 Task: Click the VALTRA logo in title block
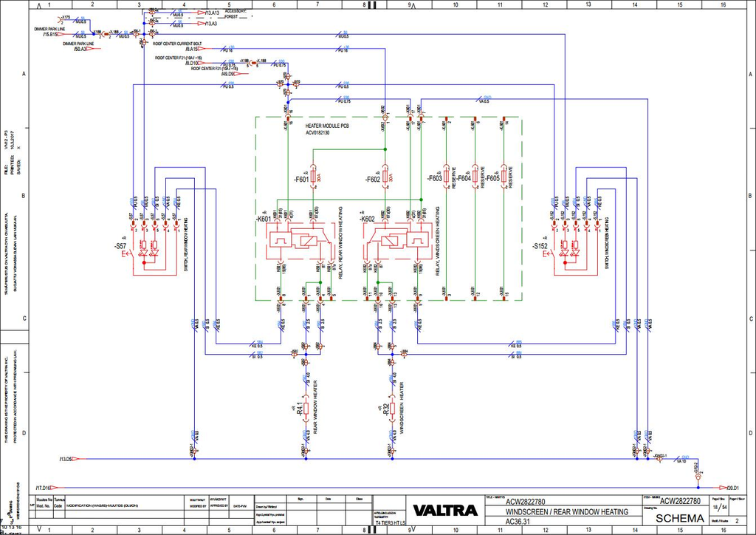pyautogui.click(x=445, y=510)
